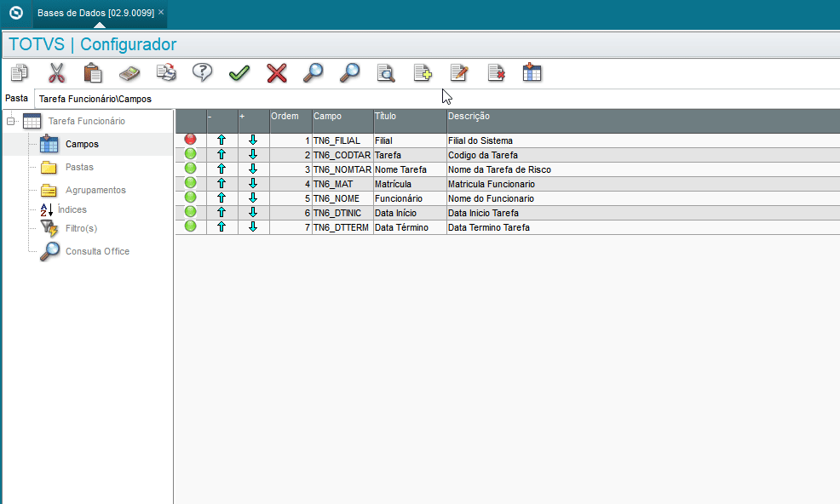Click the TOTVS logo icon

tap(16, 12)
